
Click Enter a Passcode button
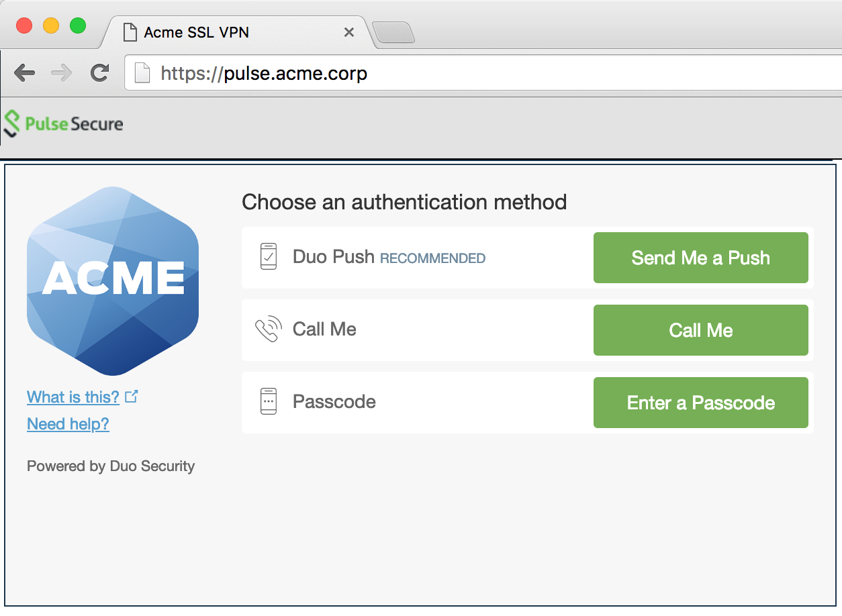700,403
